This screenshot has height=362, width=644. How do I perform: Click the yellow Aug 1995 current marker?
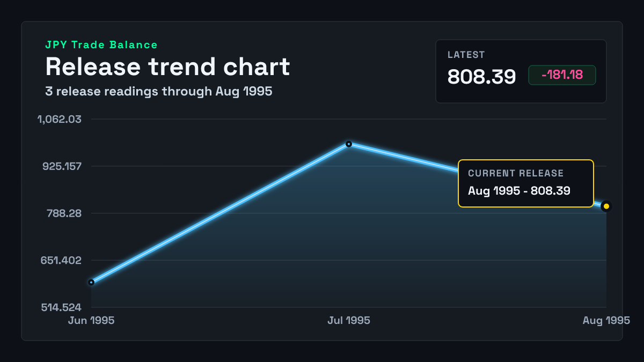[606, 206]
